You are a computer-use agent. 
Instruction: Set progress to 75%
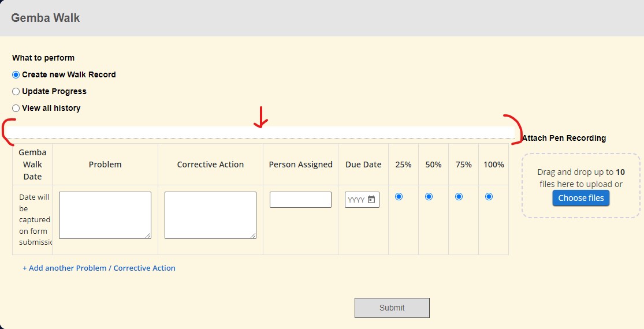pos(459,197)
